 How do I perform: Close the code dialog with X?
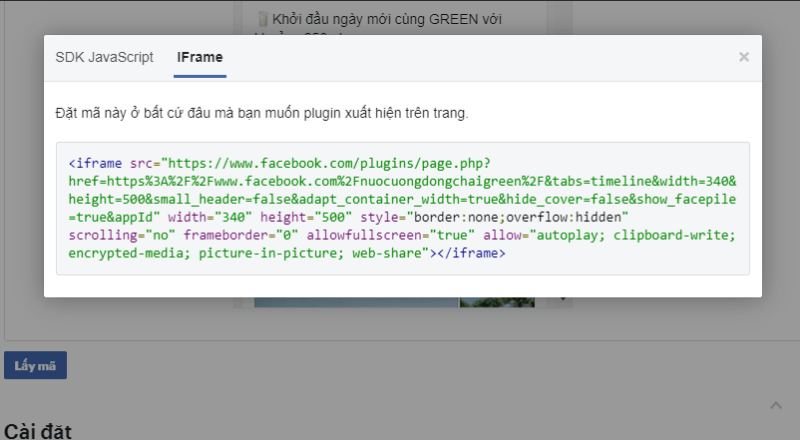pos(744,57)
